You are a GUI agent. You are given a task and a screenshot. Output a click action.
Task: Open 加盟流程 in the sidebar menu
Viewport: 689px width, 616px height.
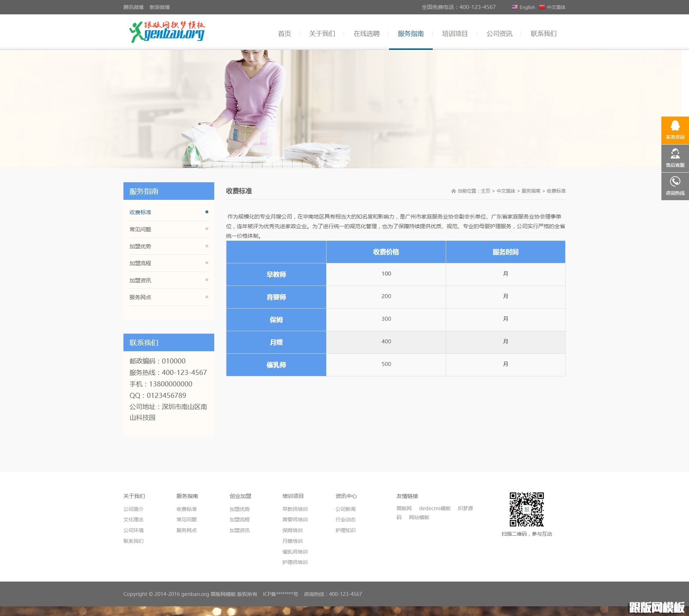(140, 263)
